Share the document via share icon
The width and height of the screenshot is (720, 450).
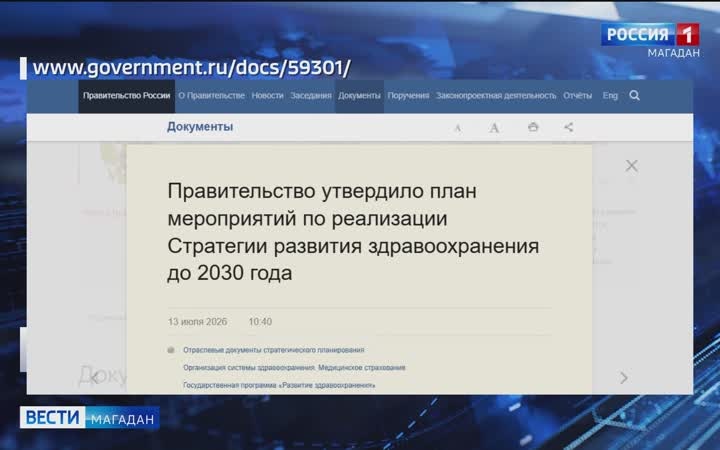pyautogui.click(x=568, y=127)
